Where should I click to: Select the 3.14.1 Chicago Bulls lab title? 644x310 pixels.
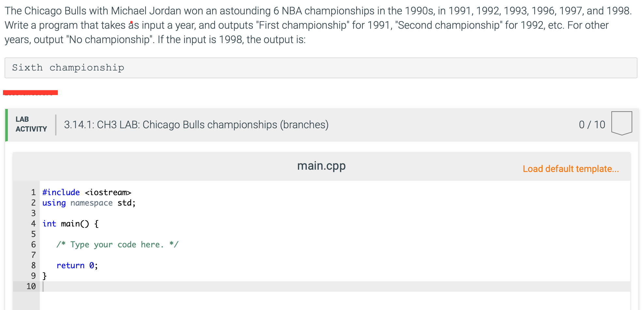[x=196, y=125]
